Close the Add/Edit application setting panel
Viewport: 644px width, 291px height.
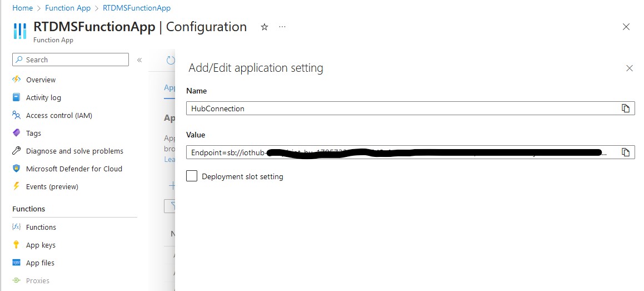click(629, 68)
